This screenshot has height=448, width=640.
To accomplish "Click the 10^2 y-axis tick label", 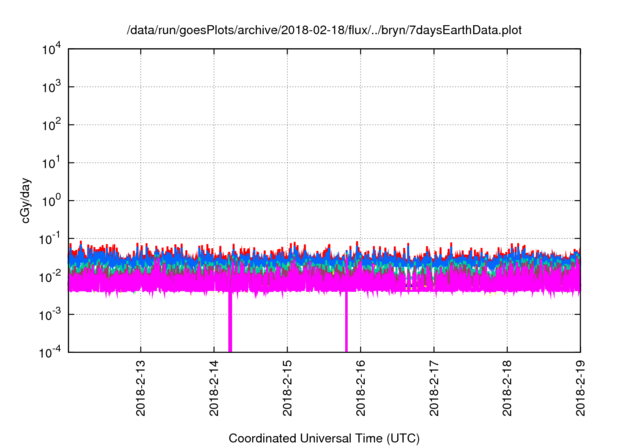I will coord(52,125).
